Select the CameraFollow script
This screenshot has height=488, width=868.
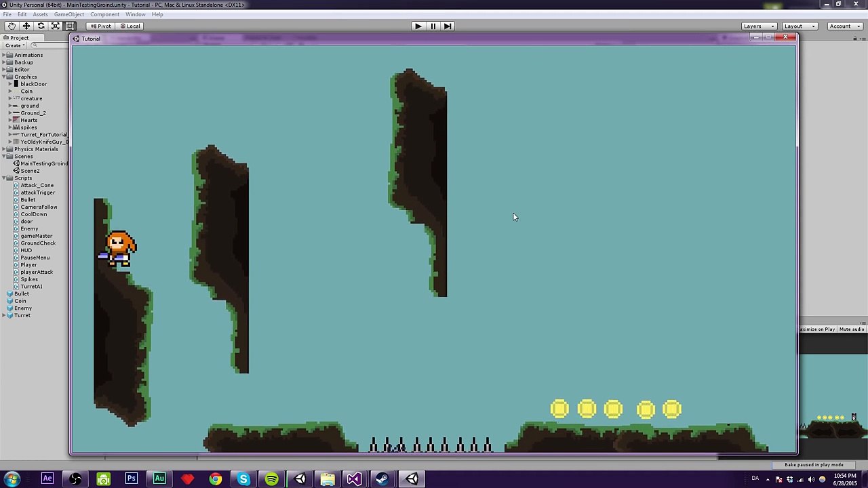(x=35, y=207)
